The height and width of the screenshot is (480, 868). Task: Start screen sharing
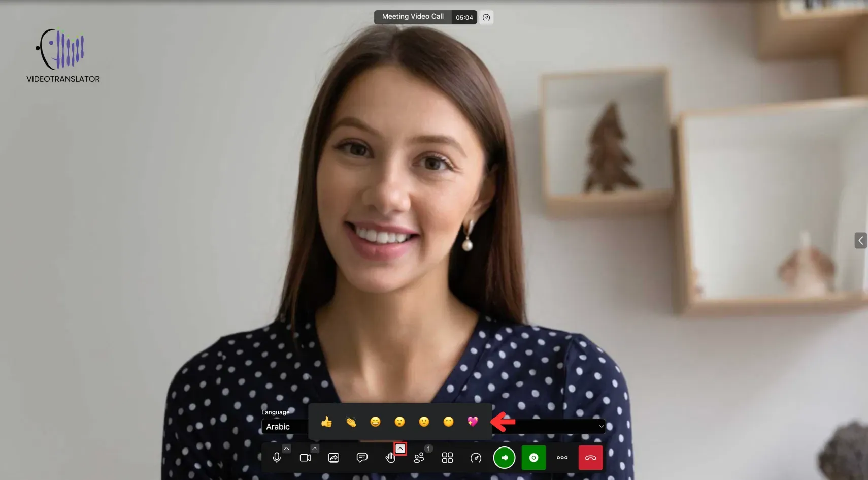pyautogui.click(x=333, y=458)
